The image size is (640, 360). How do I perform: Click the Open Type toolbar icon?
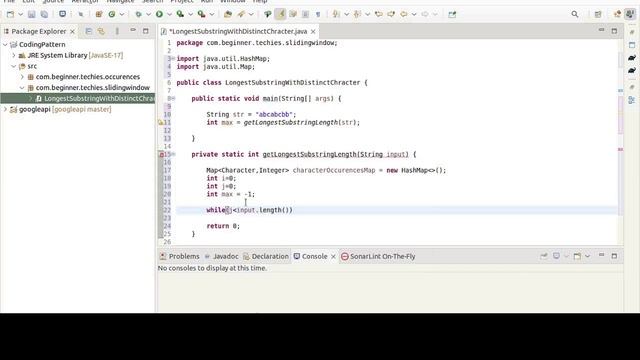coord(228,14)
